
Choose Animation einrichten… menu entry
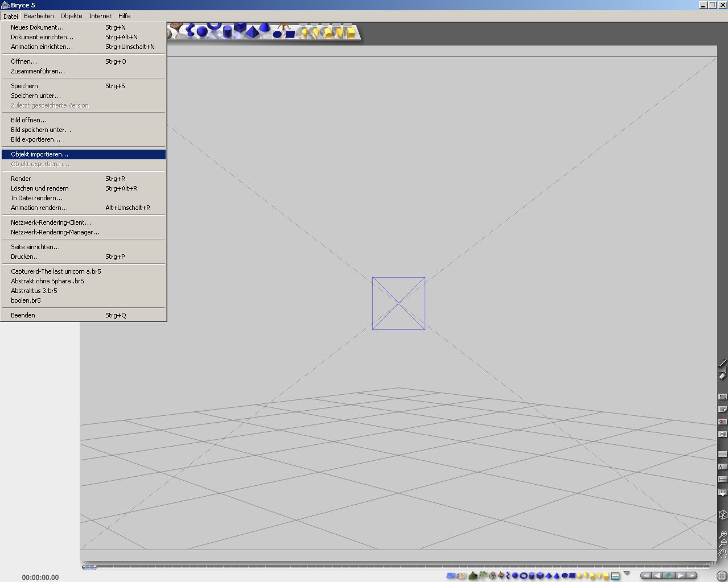(x=84, y=47)
